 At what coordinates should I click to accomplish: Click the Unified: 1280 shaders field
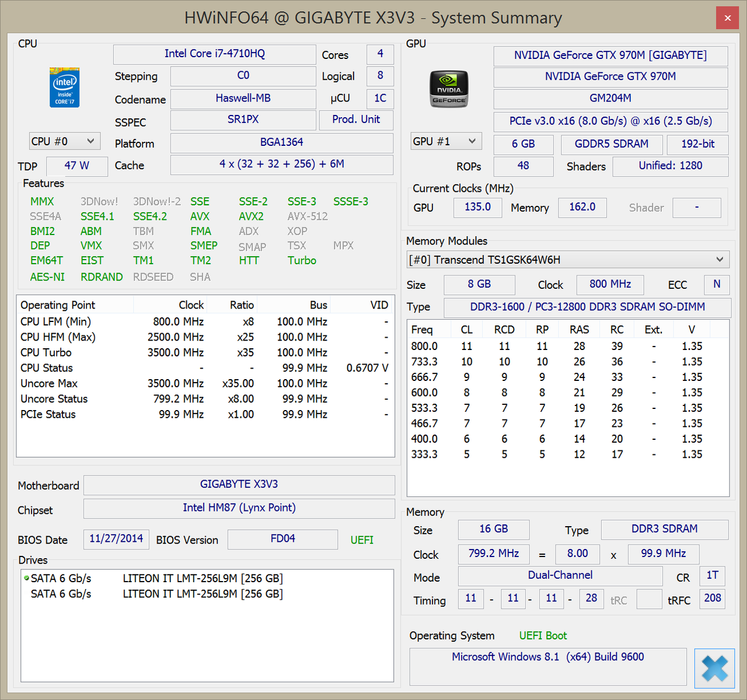pos(671,166)
